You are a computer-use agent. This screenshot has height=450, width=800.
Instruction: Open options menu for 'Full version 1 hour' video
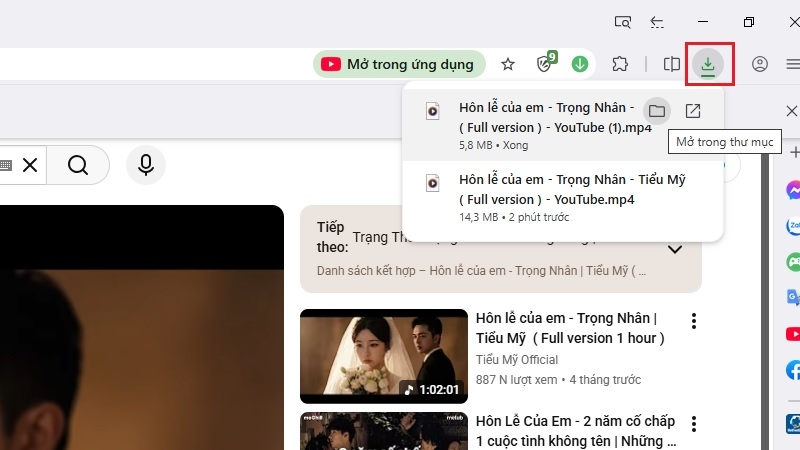(694, 321)
